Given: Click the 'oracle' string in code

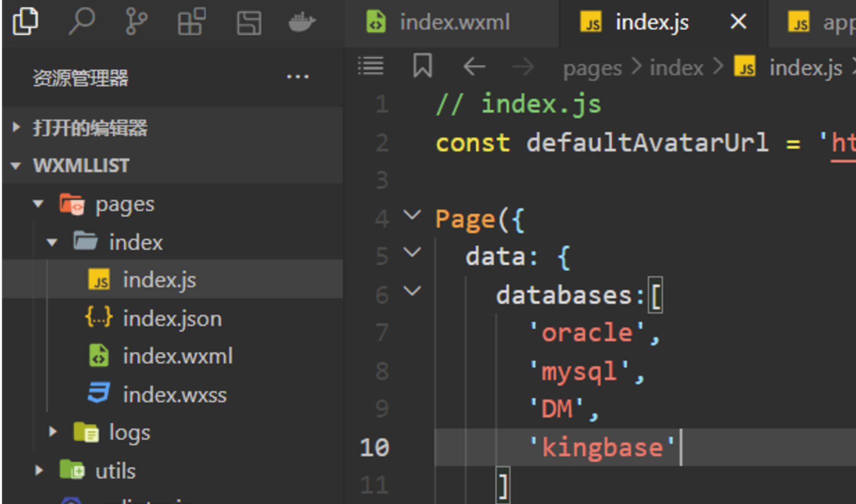Looking at the screenshot, I should (x=586, y=333).
